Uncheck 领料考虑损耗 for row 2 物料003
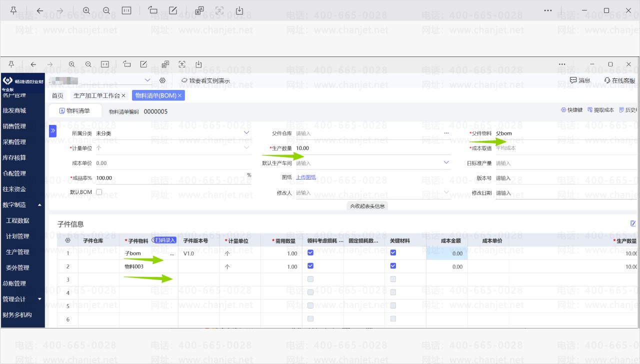 click(x=310, y=266)
